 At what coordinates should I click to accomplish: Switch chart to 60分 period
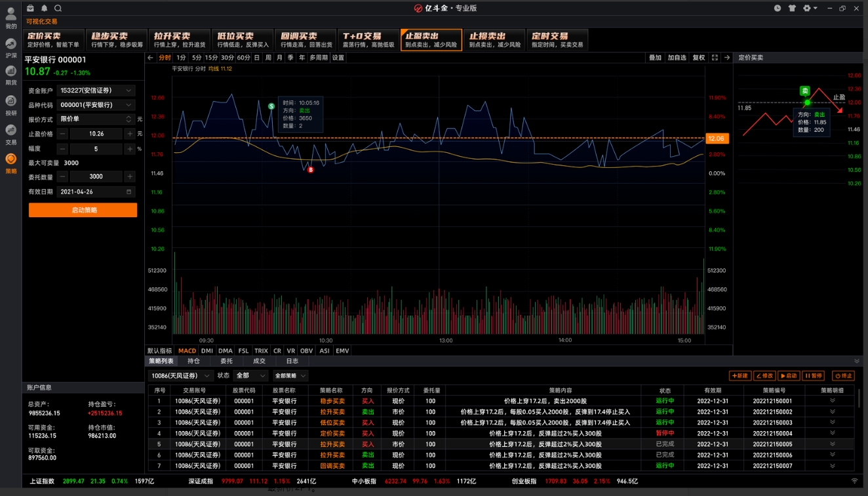pyautogui.click(x=243, y=58)
